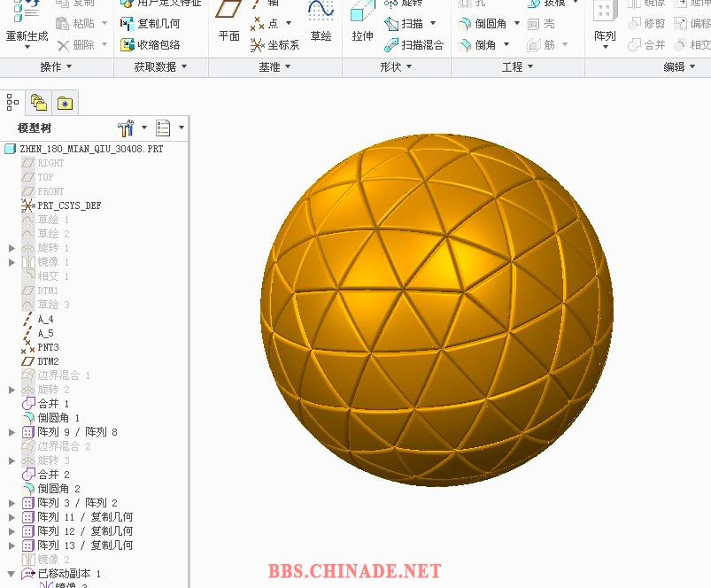Screen dimensions: 711x588
Task: Select ZHEN_180_MIAN_QIU_30408.PRT root item
Action: (84, 149)
